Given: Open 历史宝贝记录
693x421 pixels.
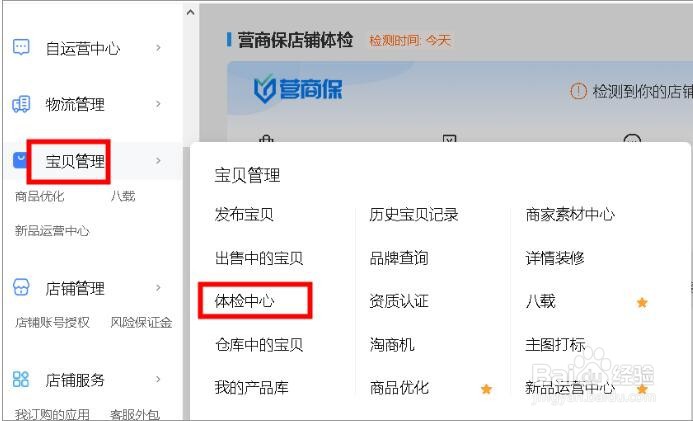Looking at the screenshot, I should [414, 215].
